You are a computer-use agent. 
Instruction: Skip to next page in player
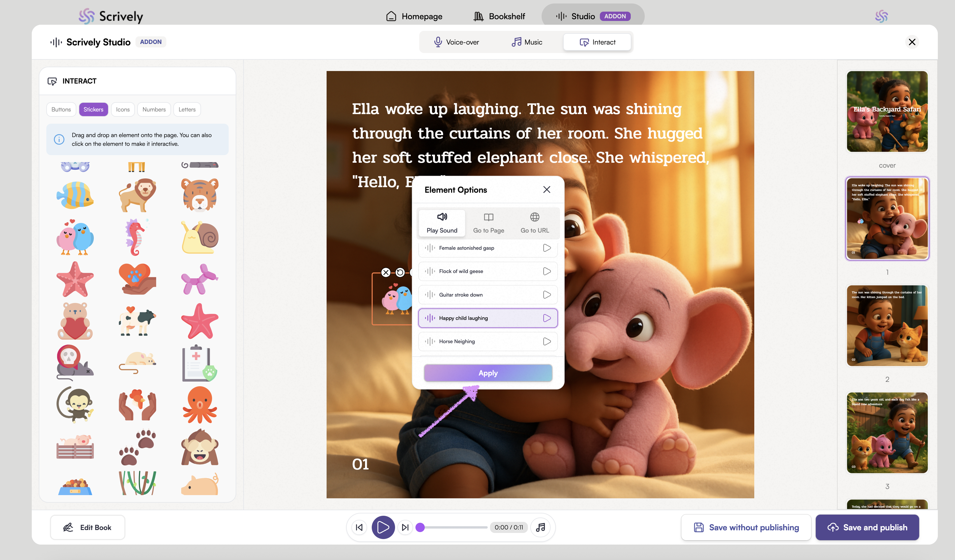point(405,527)
